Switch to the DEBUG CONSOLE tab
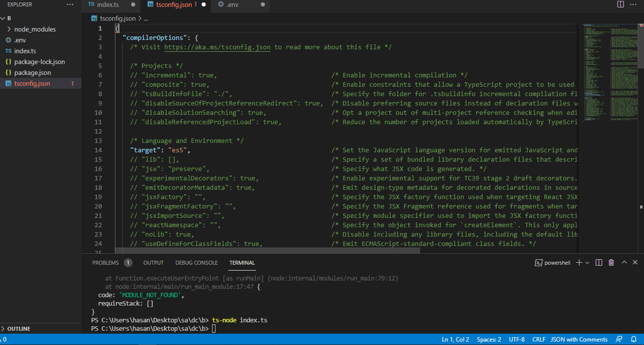This screenshot has width=644, height=345. point(196,263)
